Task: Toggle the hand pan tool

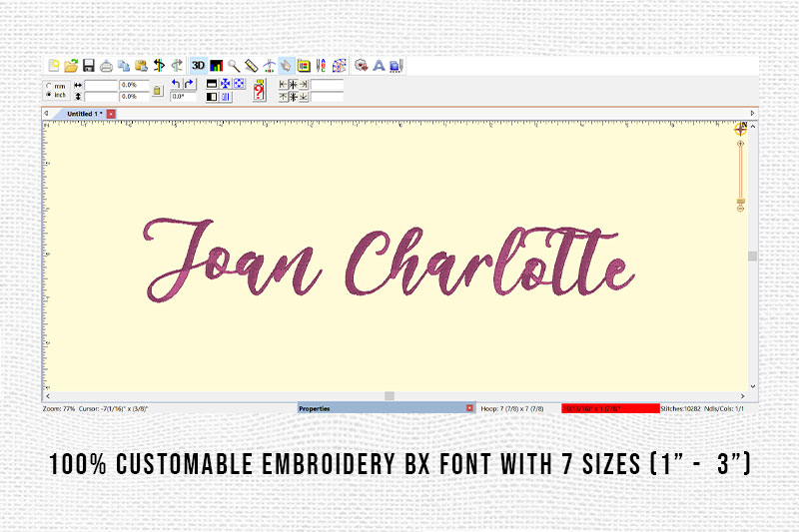Action: [x=287, y=66]
